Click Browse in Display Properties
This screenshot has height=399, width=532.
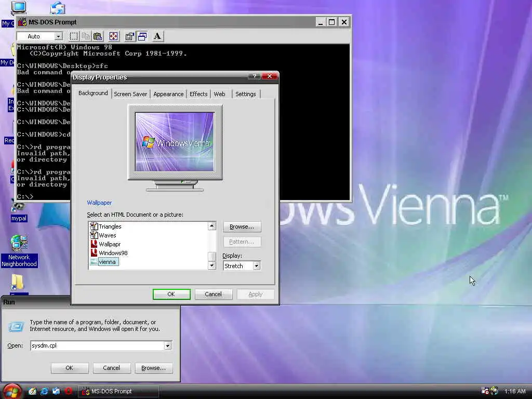[x=242, y=227]
